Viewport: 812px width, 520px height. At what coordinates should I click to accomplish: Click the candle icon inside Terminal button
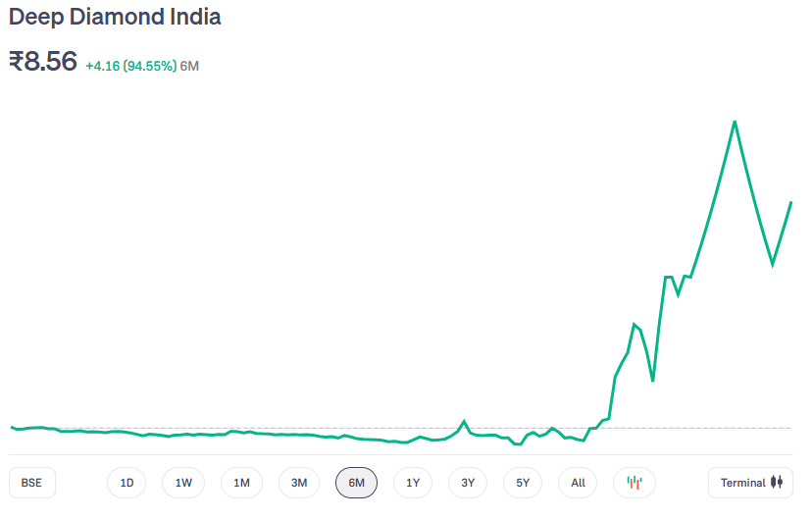tap(777, 483)
